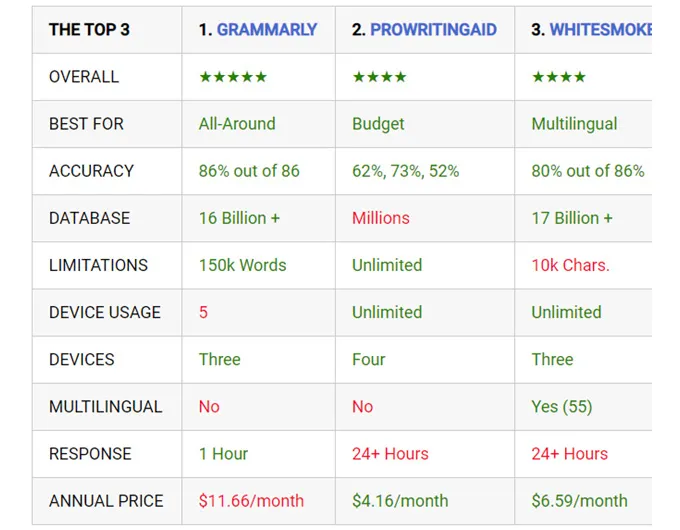Screen dimensions: 680x530
Task: Select the "16 Billion +" database cell
Action: click(x=239, y=218)
